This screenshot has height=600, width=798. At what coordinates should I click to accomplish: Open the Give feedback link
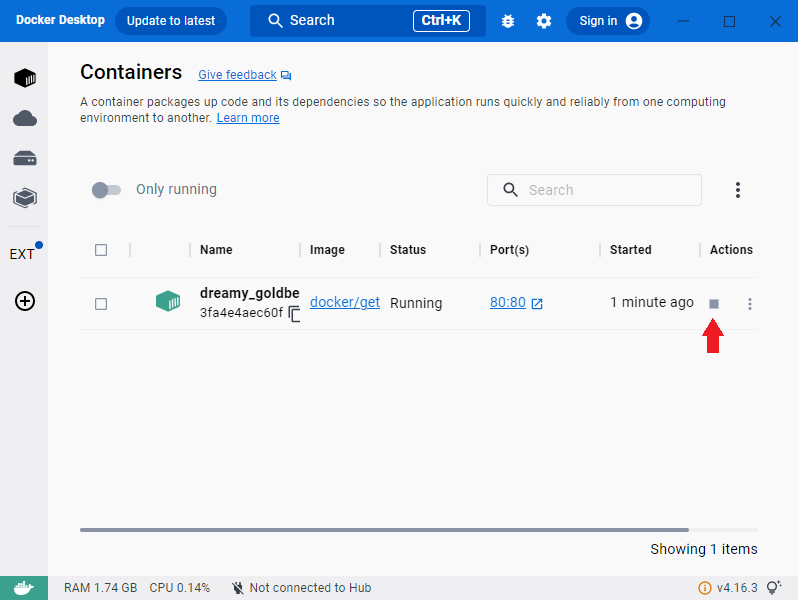(x=237, y=75)
